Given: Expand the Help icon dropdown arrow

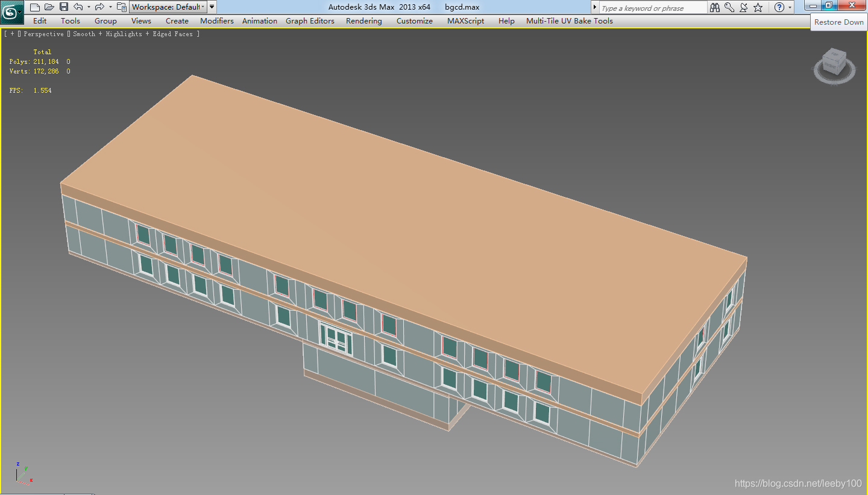Looking at the screenshot, I should point(790,7).
